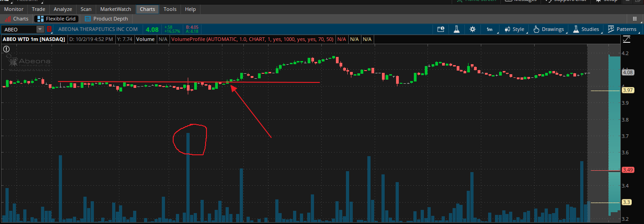Click the 3.3 price level bubble
644x224 pixels.
(627, 202)
